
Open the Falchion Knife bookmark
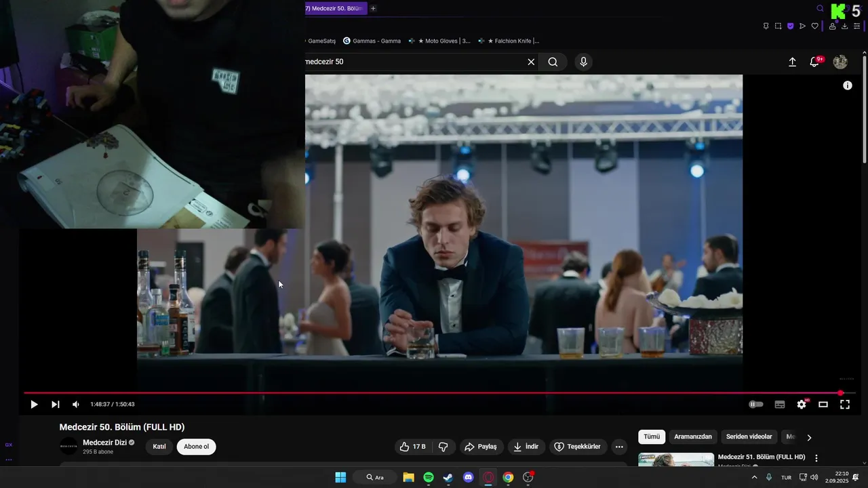508,41
